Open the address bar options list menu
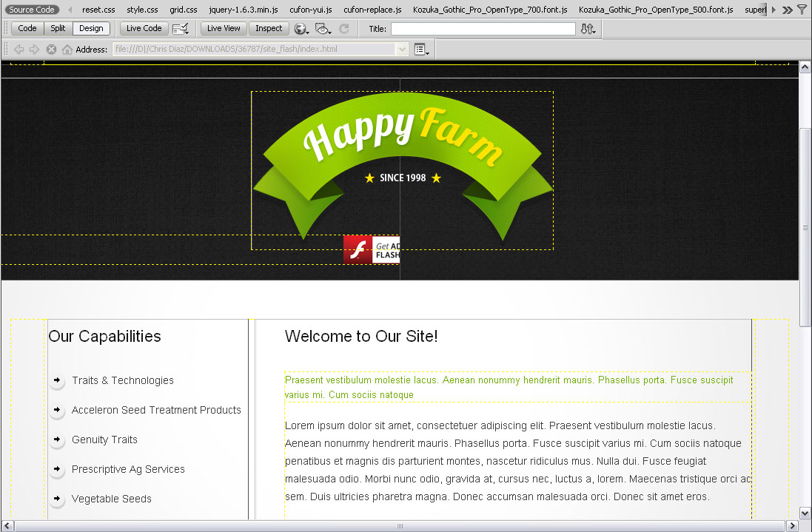Image resolution: width=812 pixels, height=532 pixels. click(421, 50)
